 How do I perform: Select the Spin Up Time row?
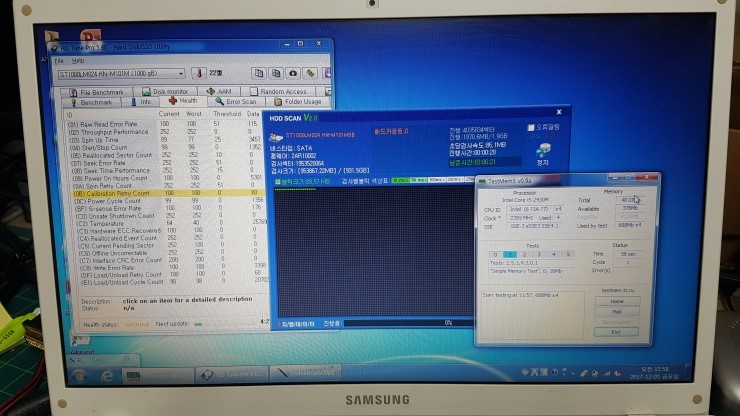click(166, 140)
